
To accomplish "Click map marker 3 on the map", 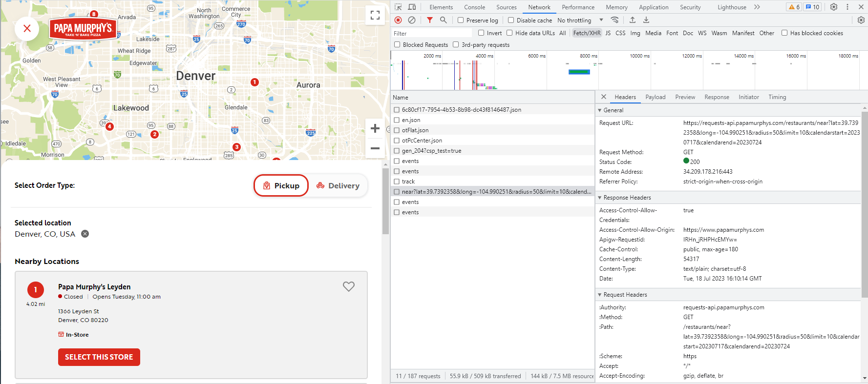I will tap(237, 147).
